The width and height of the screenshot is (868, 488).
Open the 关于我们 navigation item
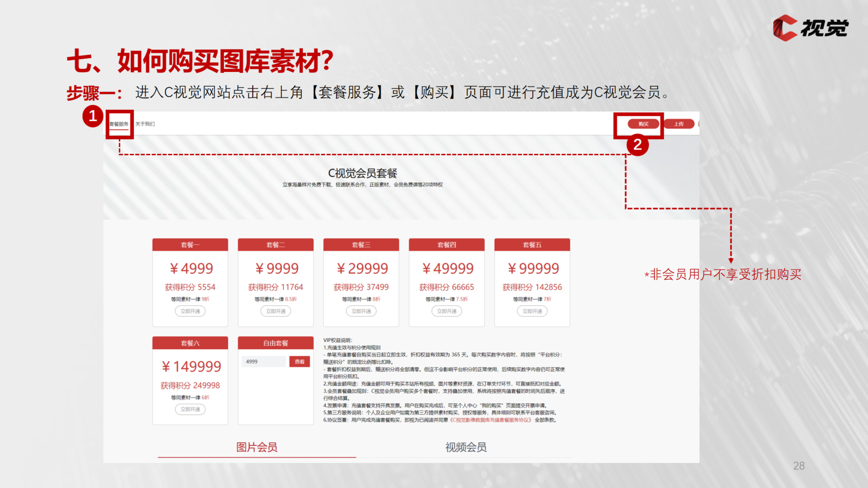[145, 124]
